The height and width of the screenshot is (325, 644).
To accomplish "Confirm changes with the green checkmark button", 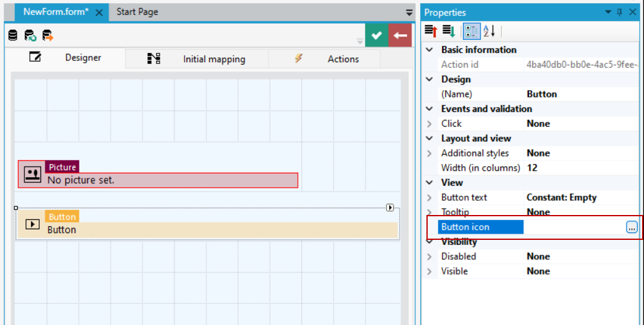I will click(377, 35).
